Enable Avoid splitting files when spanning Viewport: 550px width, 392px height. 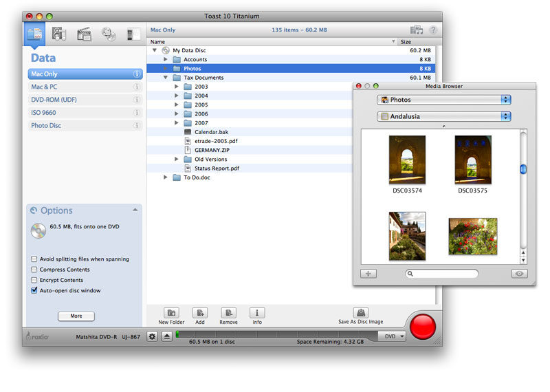[x=34, y=259]
